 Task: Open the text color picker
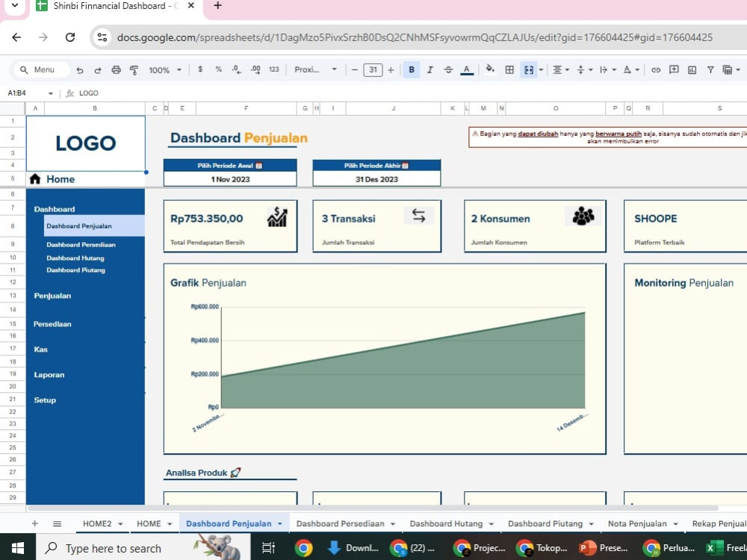pyautogui.click(x=467, y=70)
